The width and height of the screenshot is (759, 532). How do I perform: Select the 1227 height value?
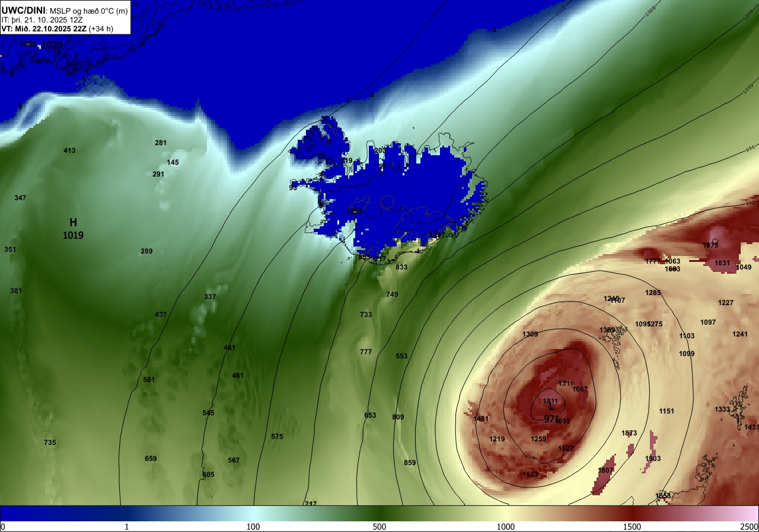click(x=726, y=303)
